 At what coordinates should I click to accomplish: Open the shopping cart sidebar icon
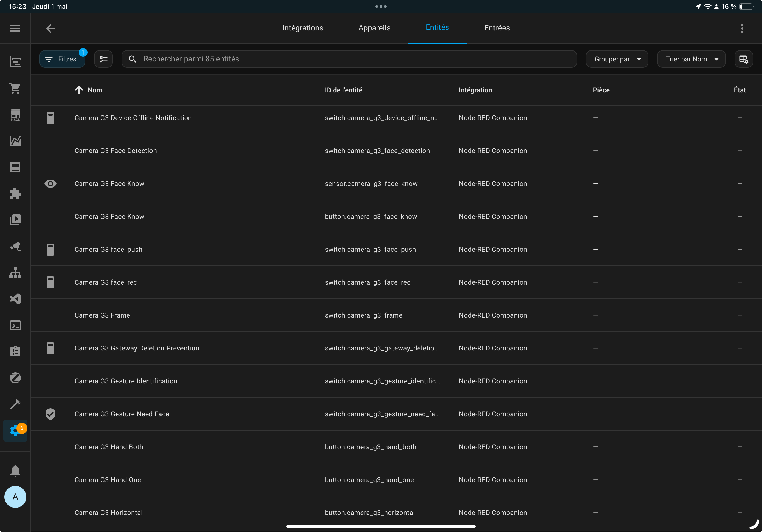pyautogui.click(x=15, y=88)
